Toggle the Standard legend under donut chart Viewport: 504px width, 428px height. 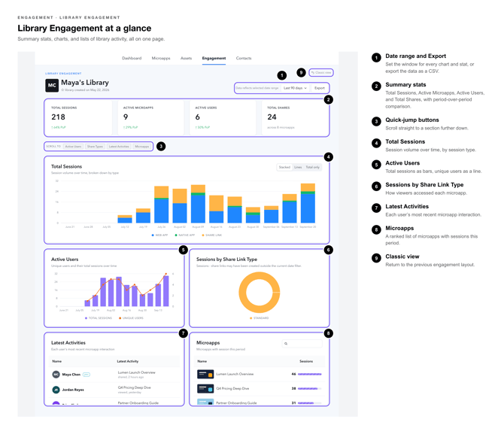(259, 318)
